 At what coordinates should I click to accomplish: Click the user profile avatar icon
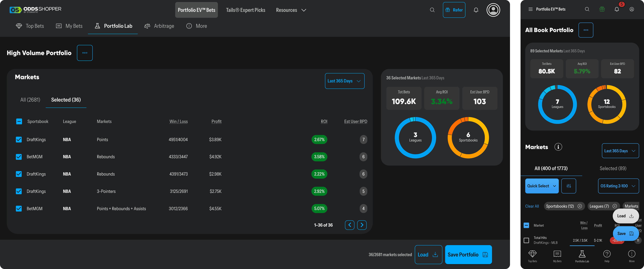click(x=493, y=10)
